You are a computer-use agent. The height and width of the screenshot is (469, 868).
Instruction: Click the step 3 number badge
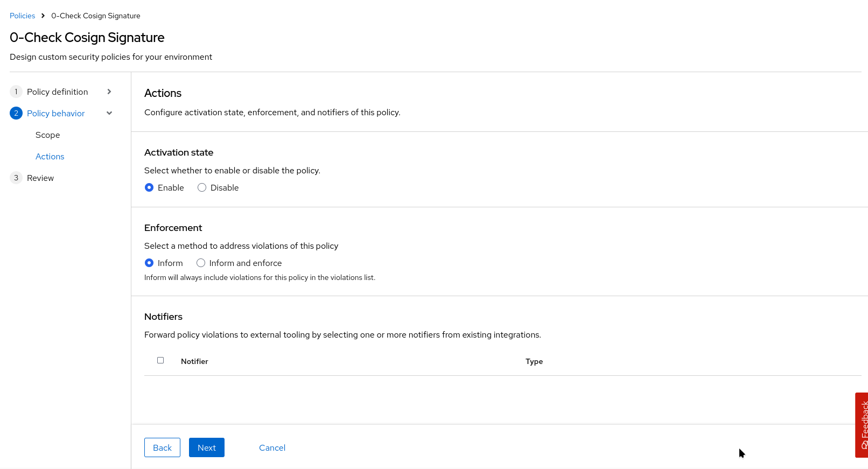[x=16, y=178]
